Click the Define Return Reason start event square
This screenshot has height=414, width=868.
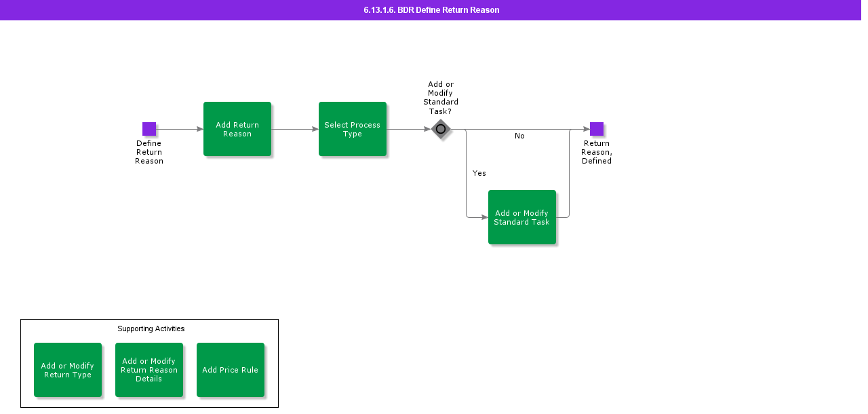[149, 129]
